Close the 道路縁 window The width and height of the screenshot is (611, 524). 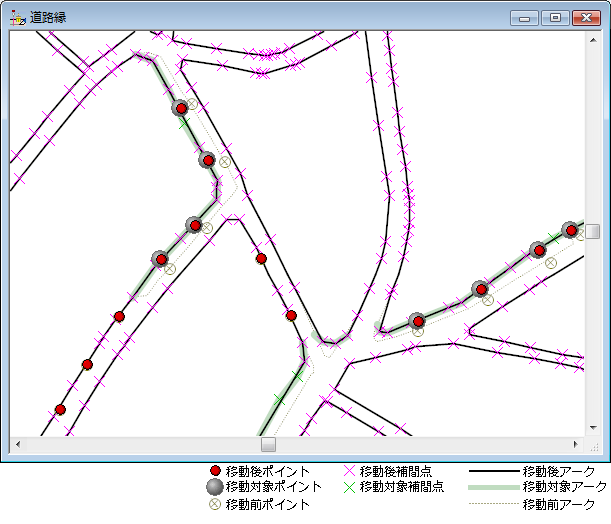click(586, 18)
